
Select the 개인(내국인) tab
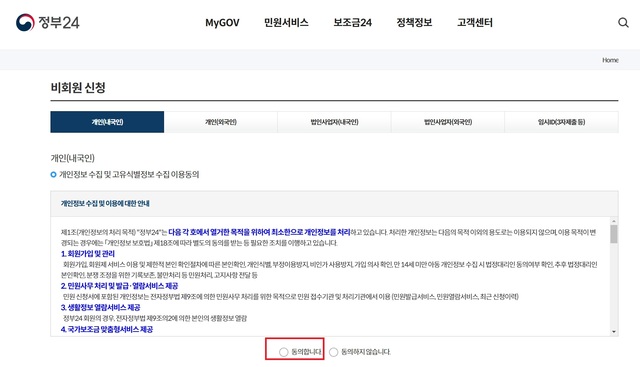(x=107, y=122)
